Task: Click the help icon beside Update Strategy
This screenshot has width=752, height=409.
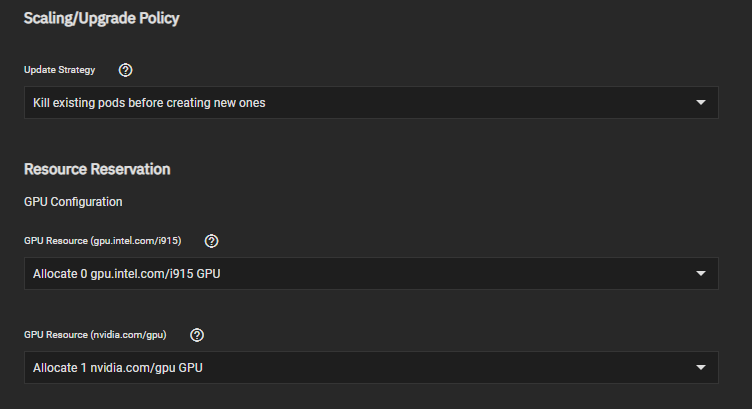Action: [x=126, y=70]
